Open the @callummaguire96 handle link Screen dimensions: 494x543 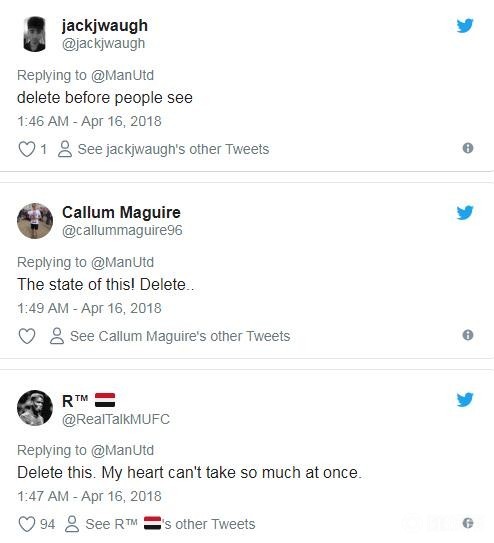[x=122, y=231]
